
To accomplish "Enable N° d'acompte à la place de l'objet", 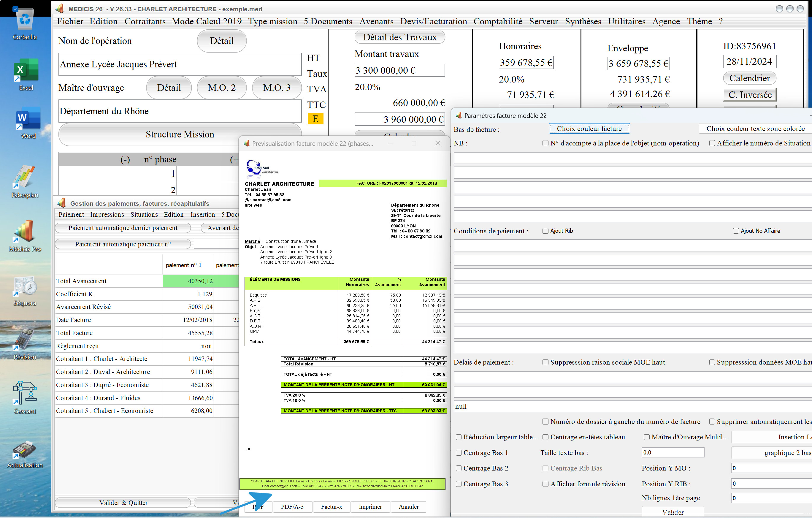I will pyautogui.click(x=545, y=143).
